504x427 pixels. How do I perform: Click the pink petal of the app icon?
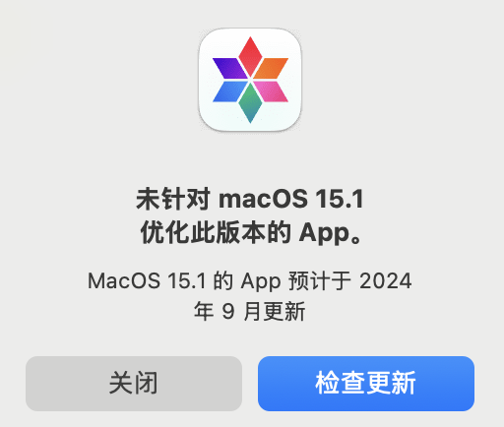pyautogui.click(x=272, y=91)
